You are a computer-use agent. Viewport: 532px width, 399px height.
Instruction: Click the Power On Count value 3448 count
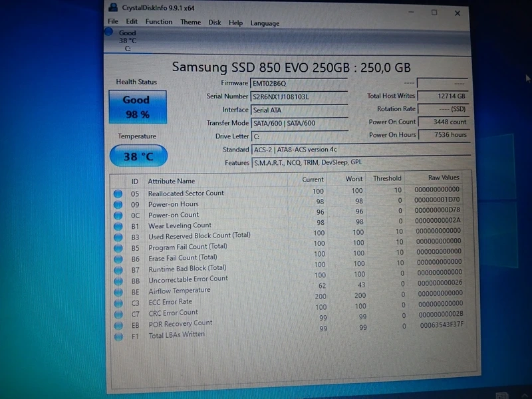[444, 122]
